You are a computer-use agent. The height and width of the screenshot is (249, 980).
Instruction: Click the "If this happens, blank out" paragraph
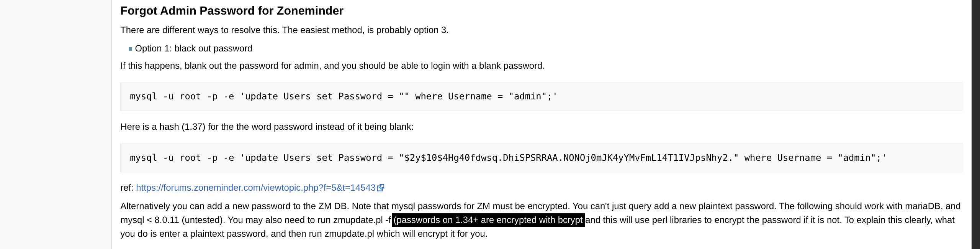coord(332,66)
